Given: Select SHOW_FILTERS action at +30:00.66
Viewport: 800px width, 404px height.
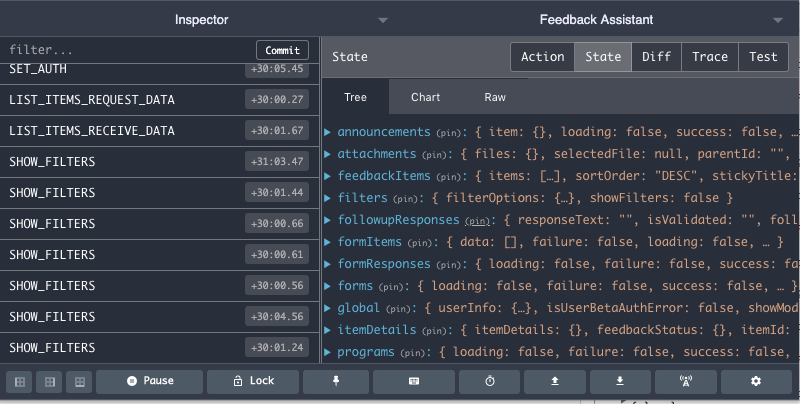Looking at the screenshot, I should pyautogui.click(x=159, y=223).
